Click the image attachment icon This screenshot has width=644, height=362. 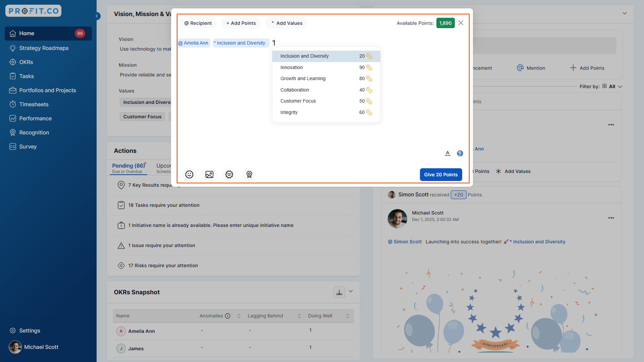209,174
